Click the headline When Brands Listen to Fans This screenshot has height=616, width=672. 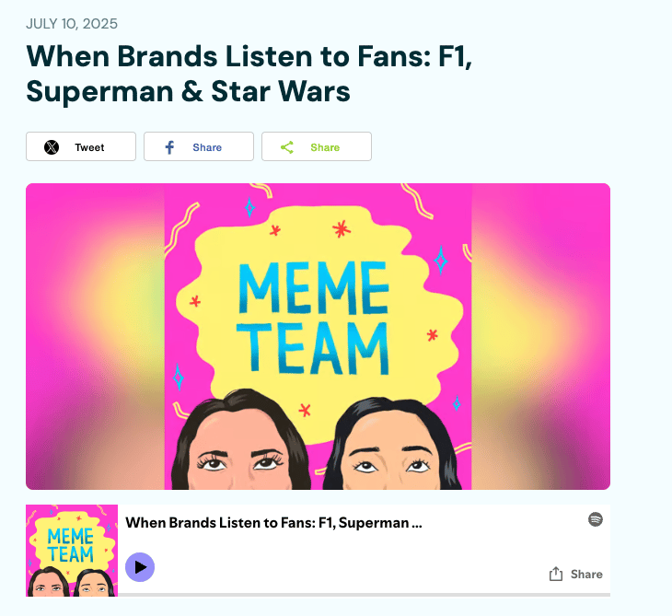tap(249, 74)
